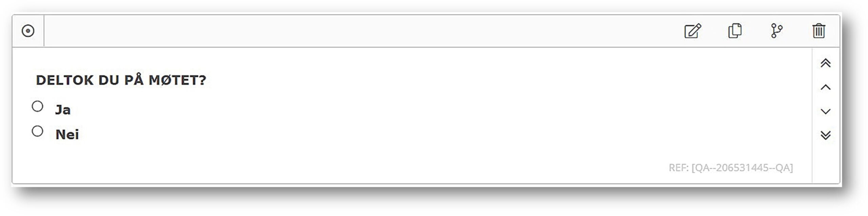Screen dimensions: 868x216
Task: Open the question editor via pencil icon
Action: point(692,31)
